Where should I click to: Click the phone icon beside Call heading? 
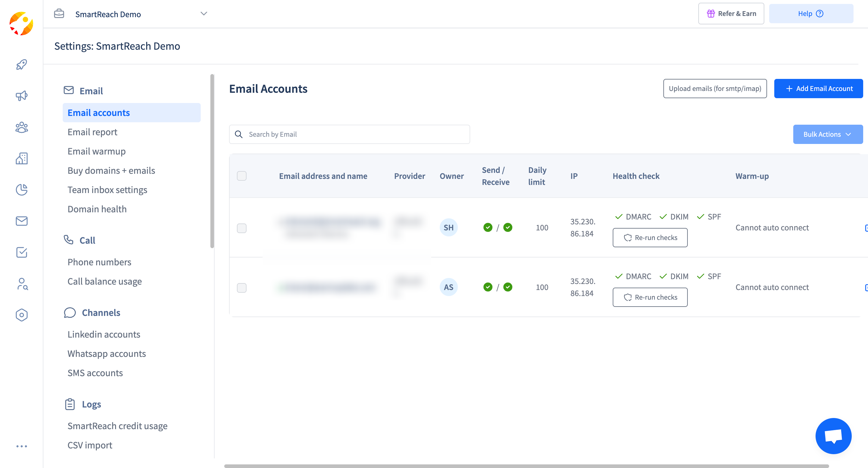tap(68, 240)
